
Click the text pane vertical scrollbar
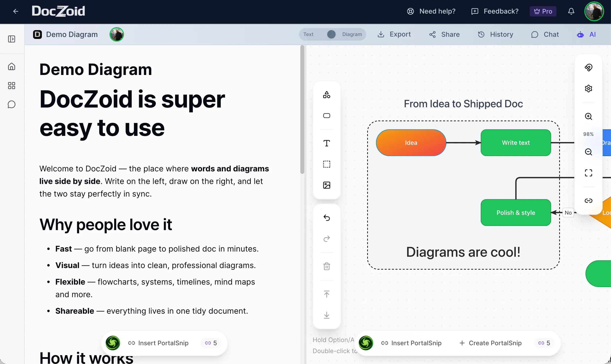(x=302, y=110)
